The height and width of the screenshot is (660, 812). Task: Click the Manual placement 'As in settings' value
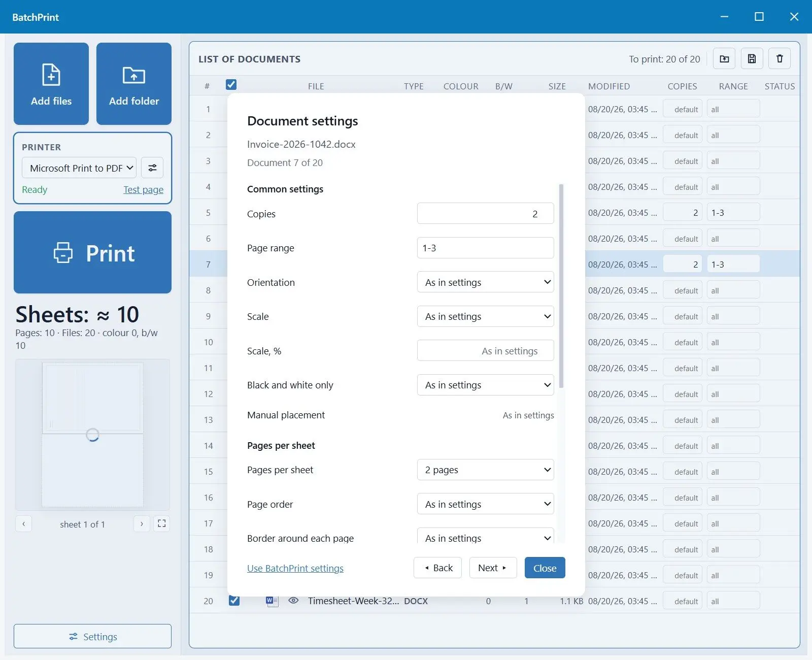click(528, 415)
